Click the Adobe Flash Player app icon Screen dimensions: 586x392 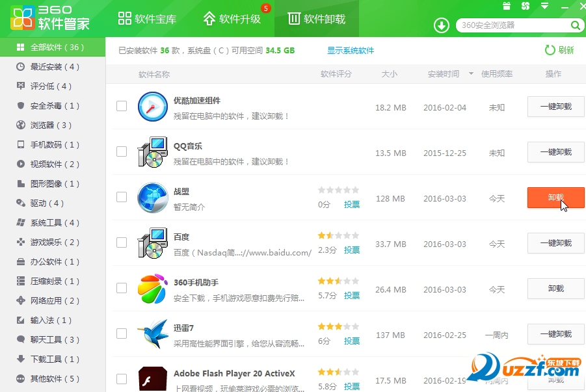[x=152, y=379]
